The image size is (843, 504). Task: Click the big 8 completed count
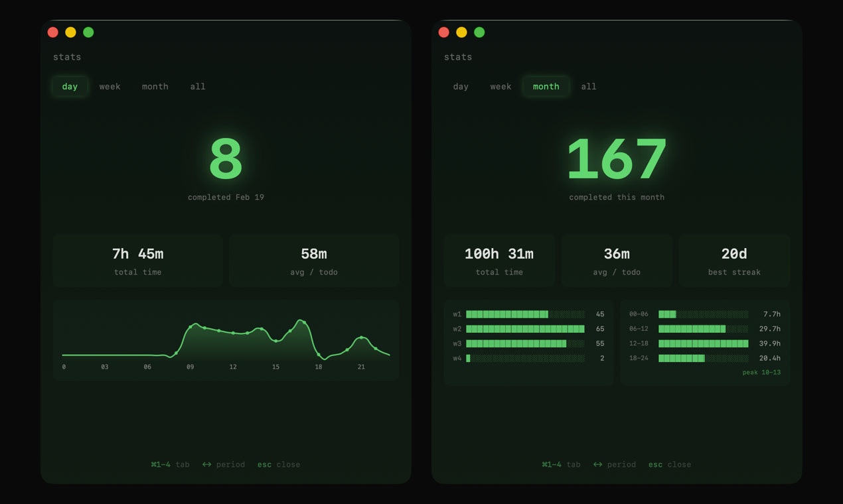pyautogui.click(x=226, y=159)
